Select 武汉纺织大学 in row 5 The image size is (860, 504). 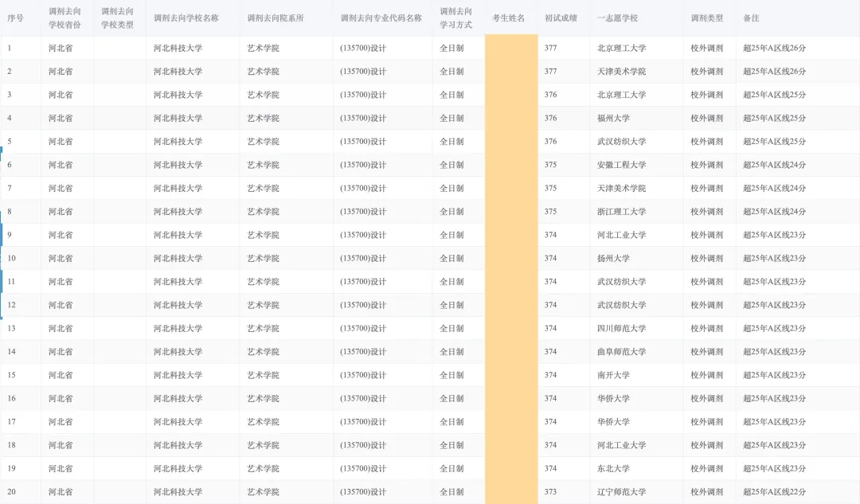(x=621, y=142)
